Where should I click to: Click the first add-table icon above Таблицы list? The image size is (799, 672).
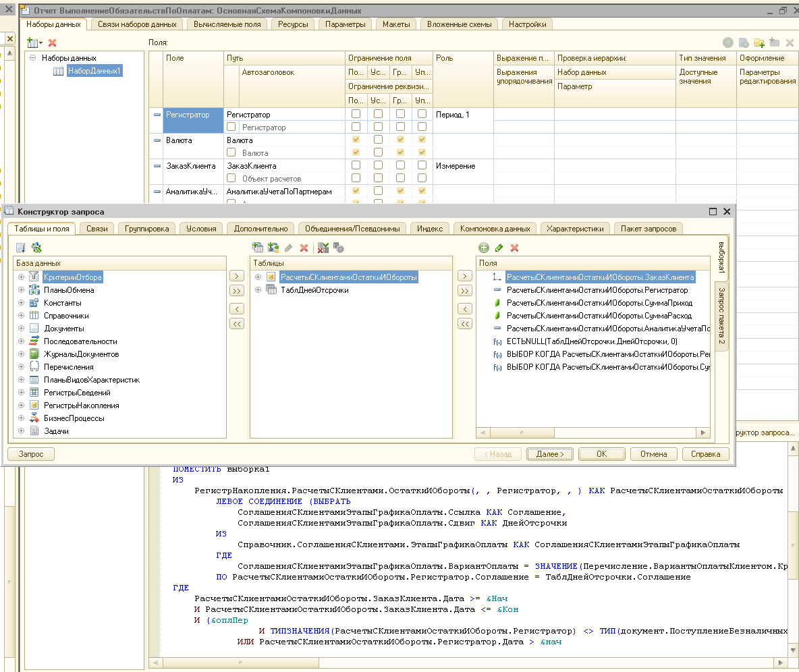pos(257,248)
